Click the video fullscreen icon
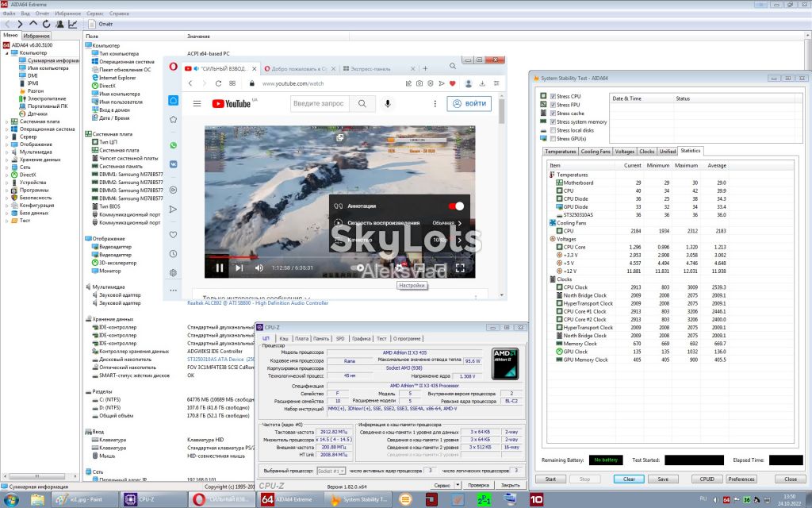812x508 pixels. point(460,268)
